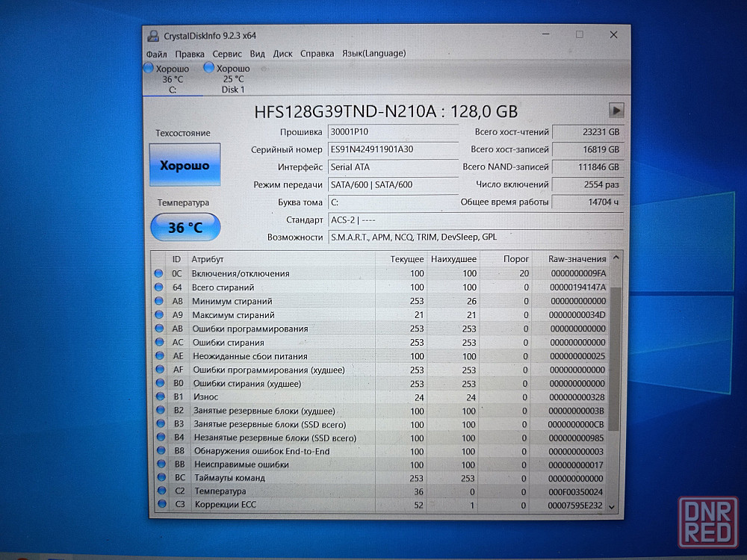Click status icon of row AC Ошибки стирания

tap(160, 342)
